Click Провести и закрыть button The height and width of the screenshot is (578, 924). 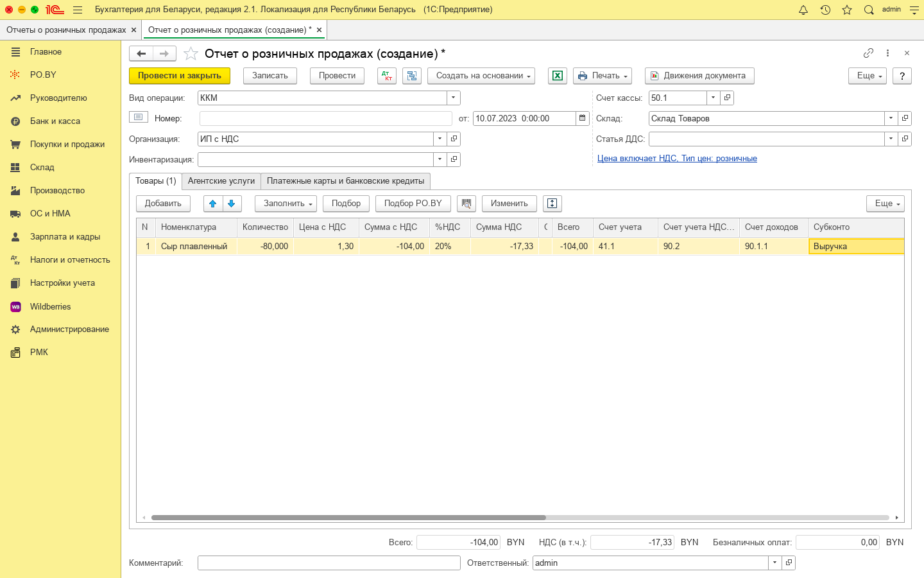(x=180, y=76)
